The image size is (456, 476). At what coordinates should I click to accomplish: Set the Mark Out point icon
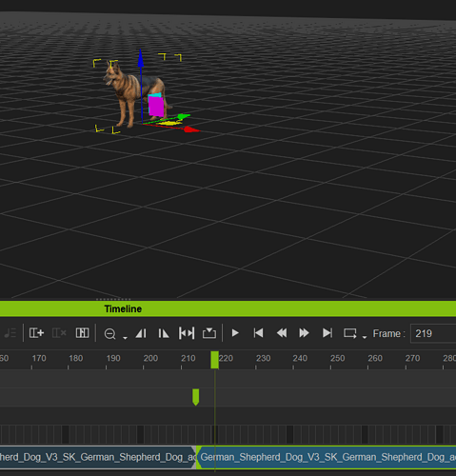click(x=164, y=333)
